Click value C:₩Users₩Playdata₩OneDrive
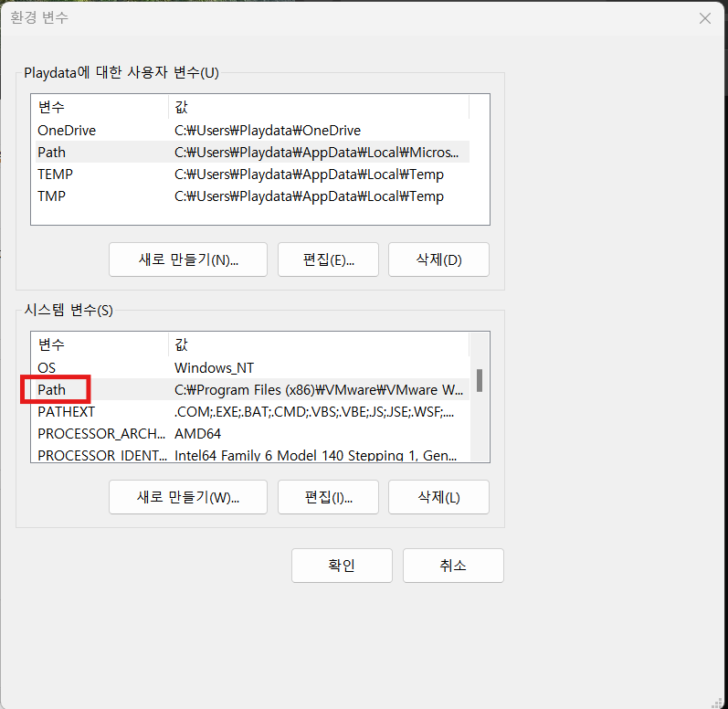Image resolution: width=728 pixels, height=709 pixels. [x=268, y=131]
